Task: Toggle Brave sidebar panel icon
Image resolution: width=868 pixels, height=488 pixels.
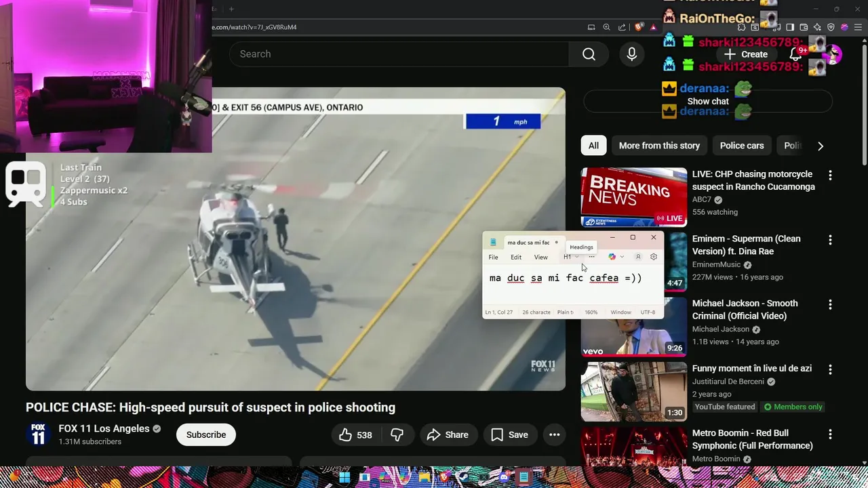Action: (790, 27)
